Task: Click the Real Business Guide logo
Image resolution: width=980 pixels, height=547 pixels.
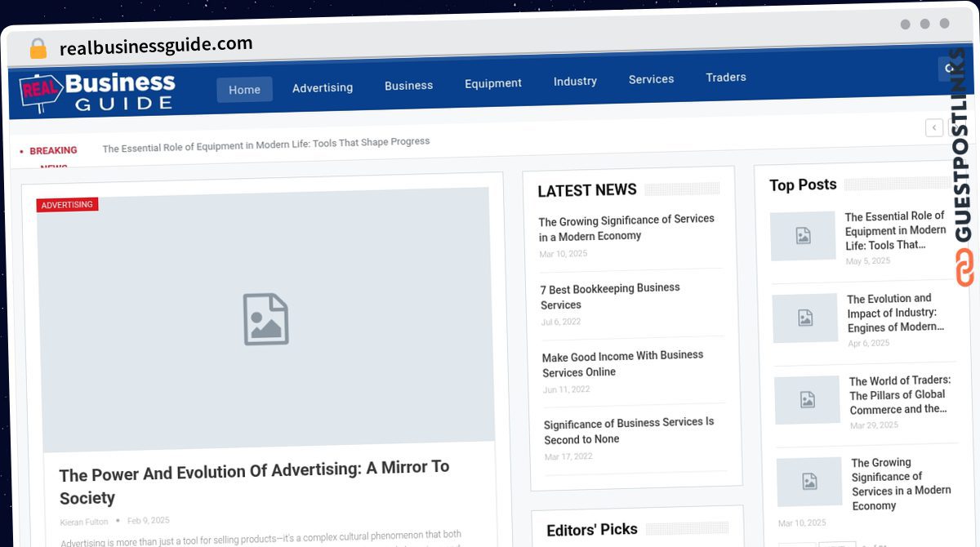Action: [x=98, y=91]
